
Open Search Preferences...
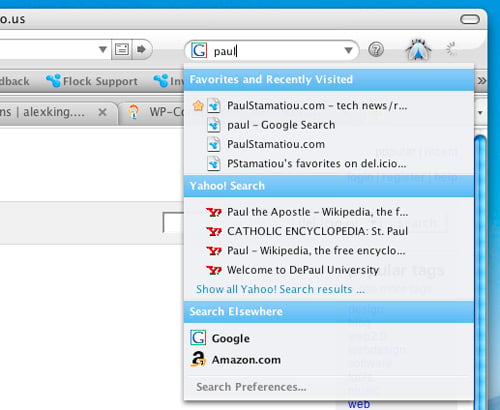pyautogui.click(x=251, y=387)
